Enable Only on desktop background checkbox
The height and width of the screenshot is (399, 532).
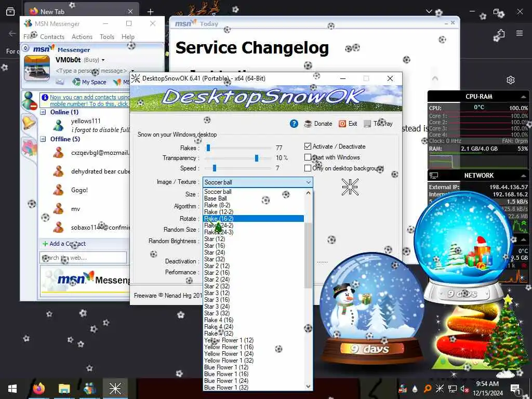(x=308, y=168)
